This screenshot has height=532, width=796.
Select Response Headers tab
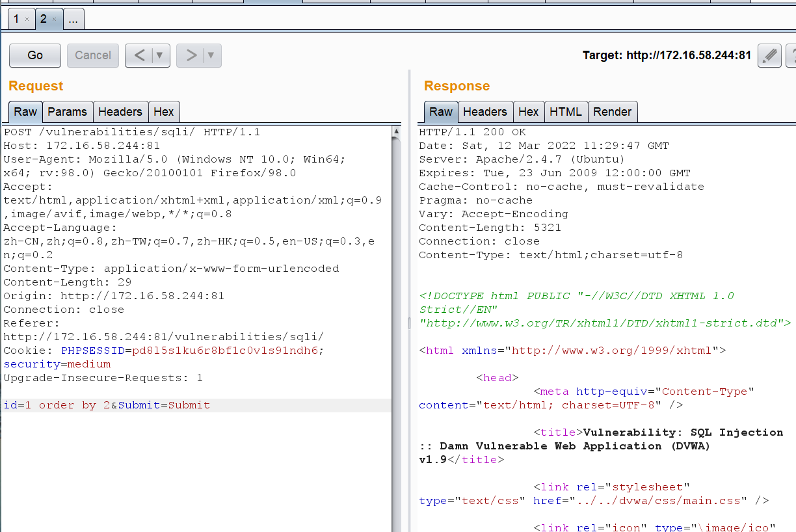coord(485,112)
